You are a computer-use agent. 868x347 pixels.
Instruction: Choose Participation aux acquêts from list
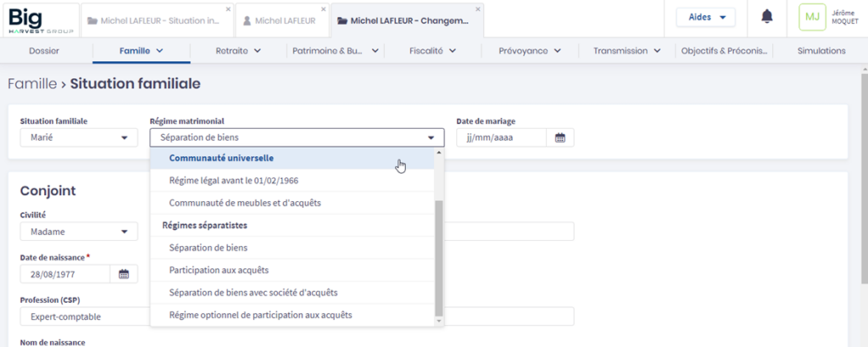coord(219,270)
